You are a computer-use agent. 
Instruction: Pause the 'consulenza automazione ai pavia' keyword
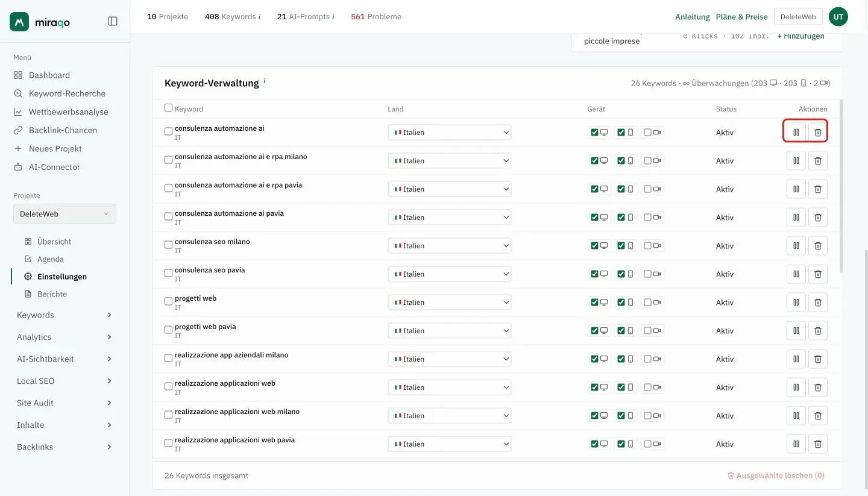796,217
